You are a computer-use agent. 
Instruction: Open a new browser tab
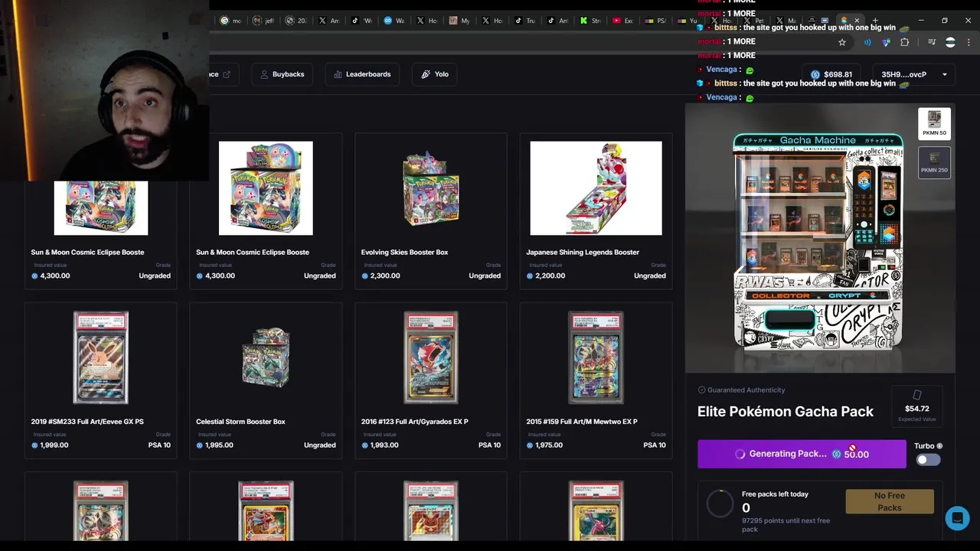[875, 21]
